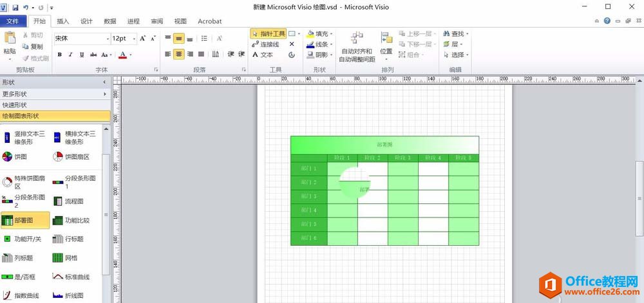This screenshot has width=644, height=303.
Task: Select the Pointer tool (指针工具)
Action: coord(268,33)
